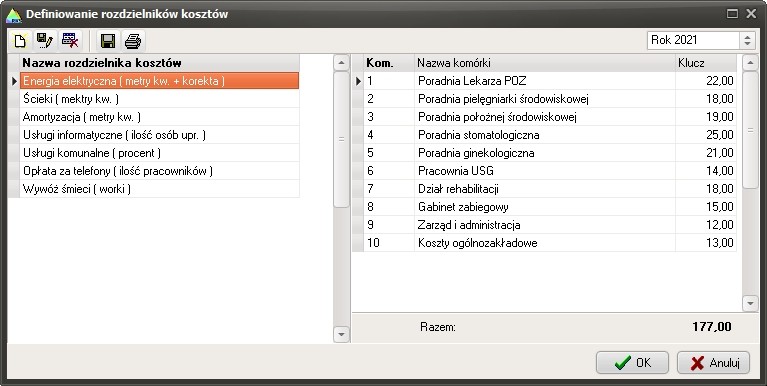Increase year with Rok 2021 up arrow

(x=747, y=36)
